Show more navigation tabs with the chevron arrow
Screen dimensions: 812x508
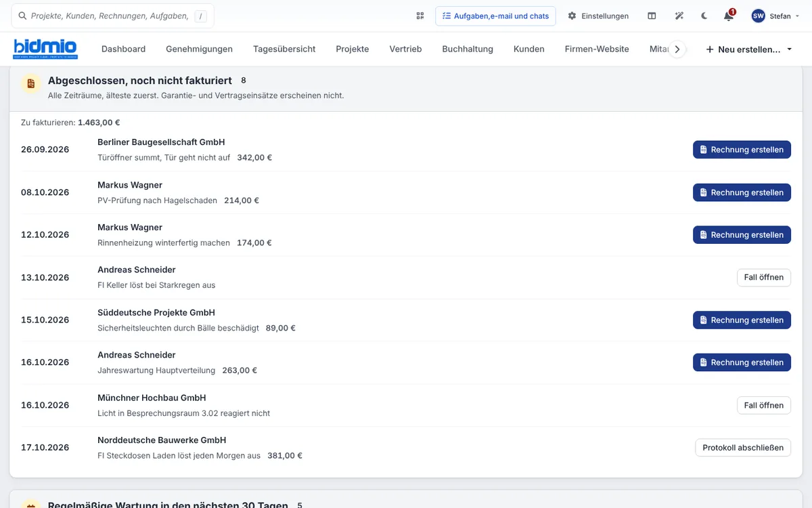(677, 49)
